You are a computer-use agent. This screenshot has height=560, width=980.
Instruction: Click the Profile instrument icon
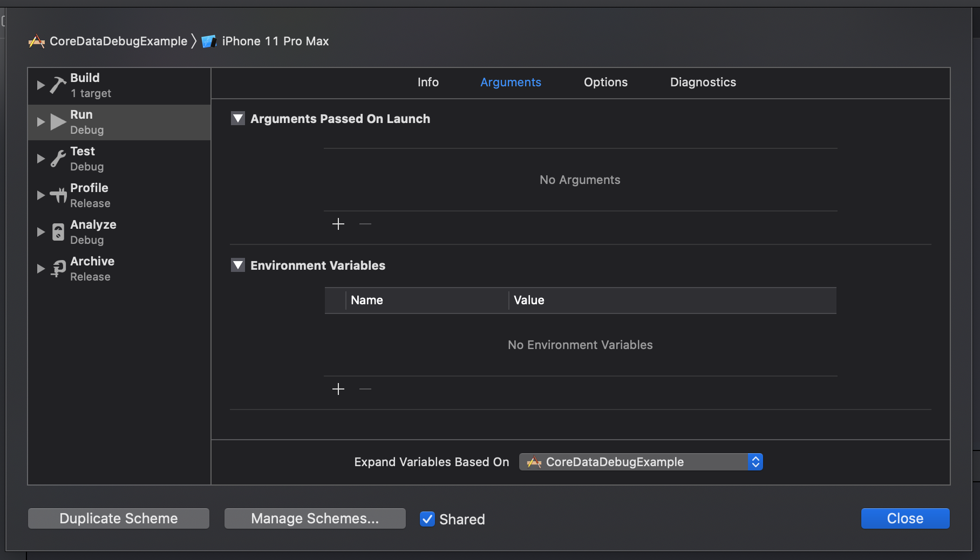[58, 195]
